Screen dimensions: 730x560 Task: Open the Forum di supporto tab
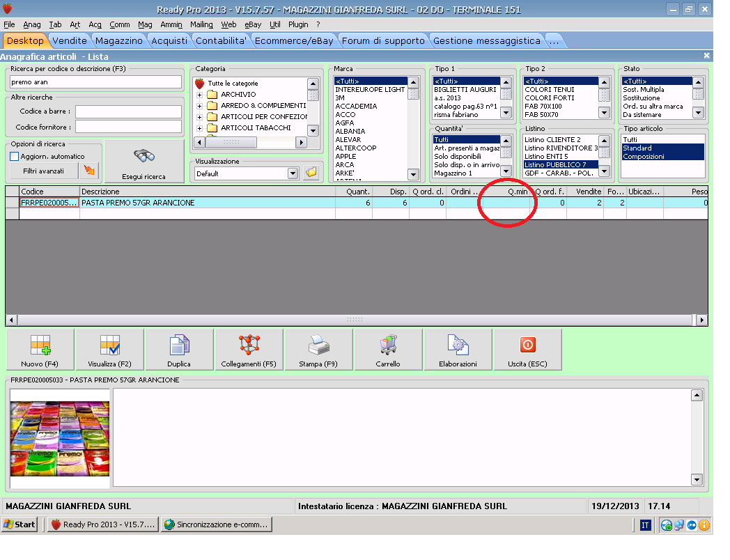click(383, 41)
